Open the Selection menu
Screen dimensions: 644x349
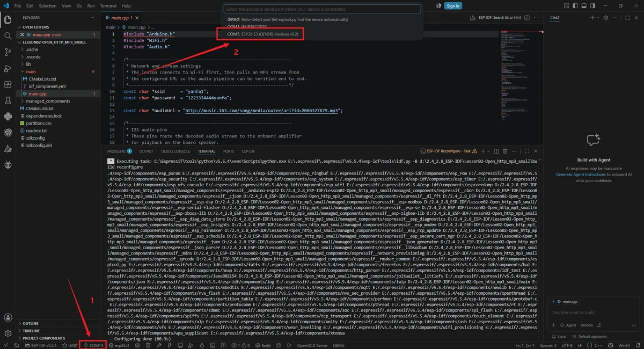click(48, 6)
